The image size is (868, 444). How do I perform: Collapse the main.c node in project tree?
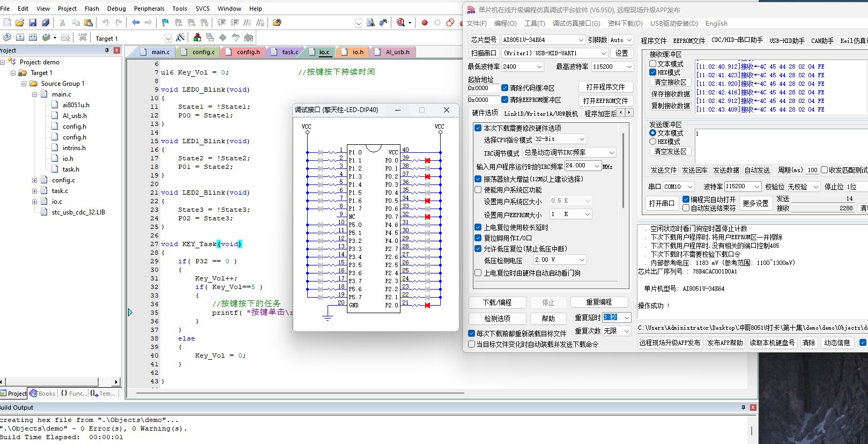tap(34, 94)
